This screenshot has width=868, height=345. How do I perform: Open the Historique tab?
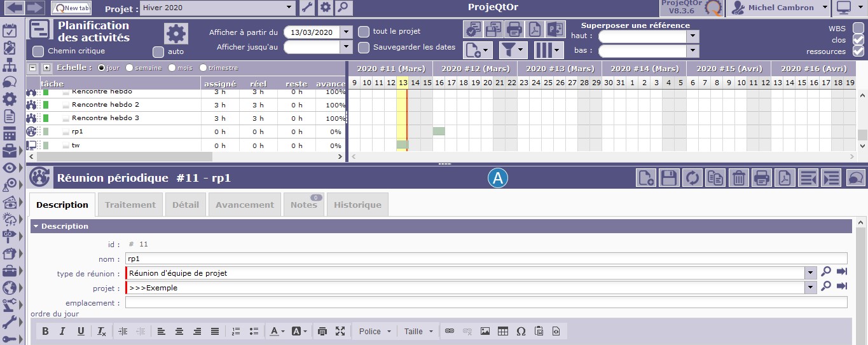coord(357,205)
